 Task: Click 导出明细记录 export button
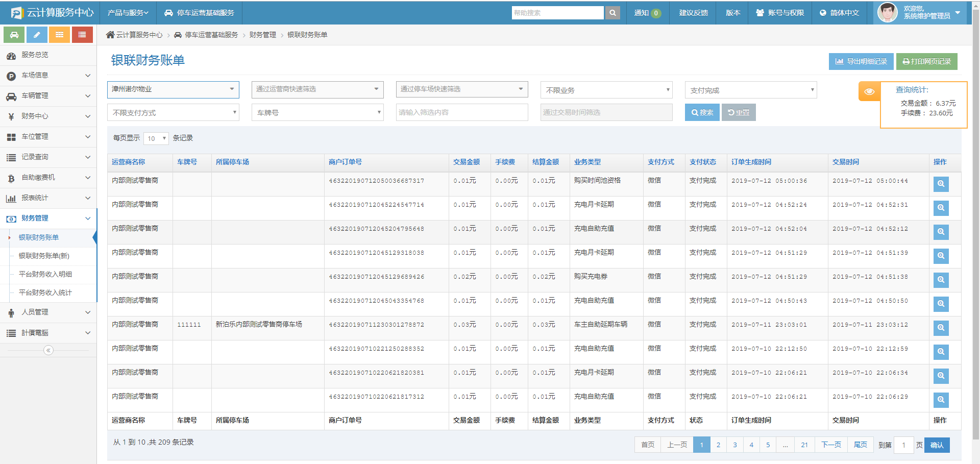tap(861, 61)
